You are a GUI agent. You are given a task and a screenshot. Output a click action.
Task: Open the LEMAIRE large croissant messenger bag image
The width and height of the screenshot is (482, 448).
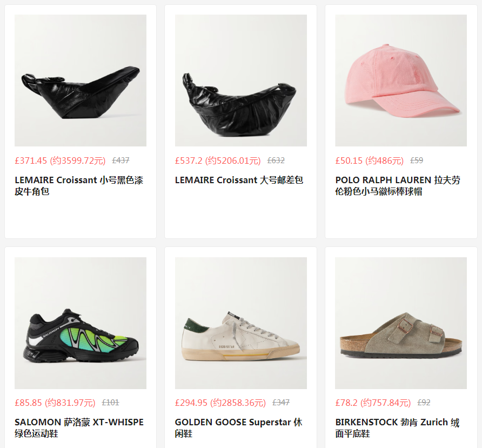[240, 81]
